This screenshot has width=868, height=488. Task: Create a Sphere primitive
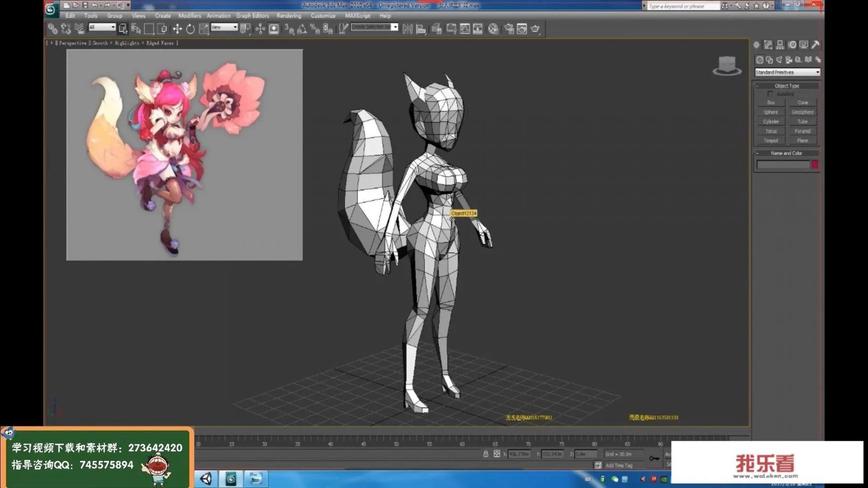(771, 112)
